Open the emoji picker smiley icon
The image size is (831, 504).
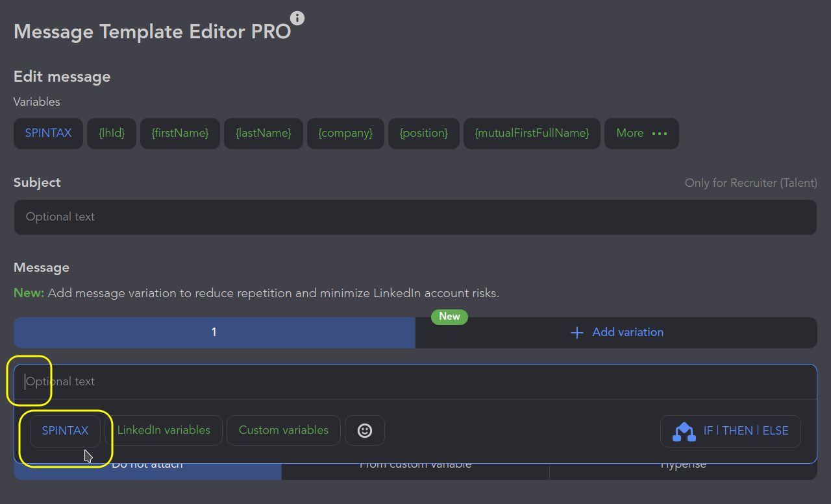coord(365,431)
